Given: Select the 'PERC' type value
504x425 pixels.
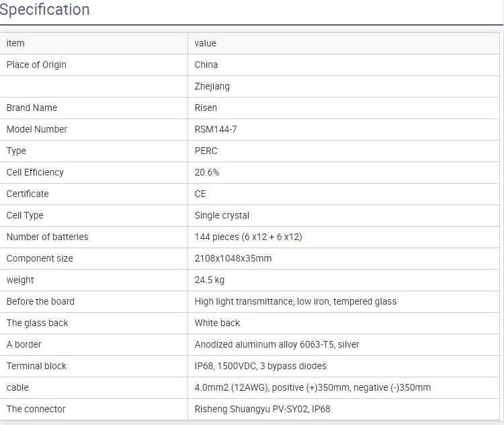Looking at the screenshot, I should tap(206, 151).
